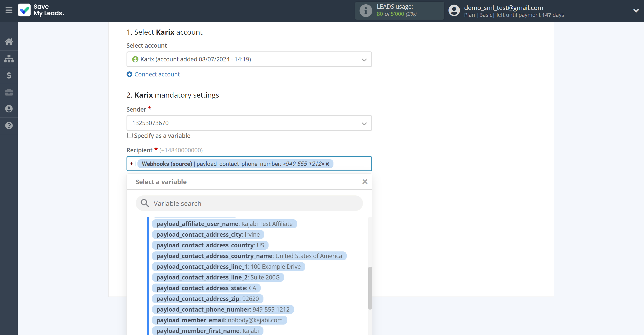The width and height of the screenshot is (644, 335).
Task: Open the hamburger menu
Action: 9,10
